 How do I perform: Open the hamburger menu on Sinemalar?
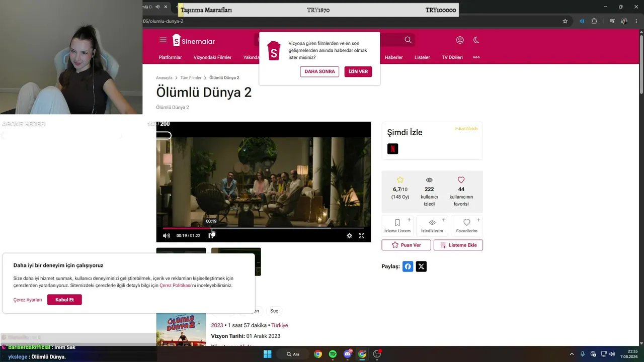pyautogui.click(x=163, y=40)
